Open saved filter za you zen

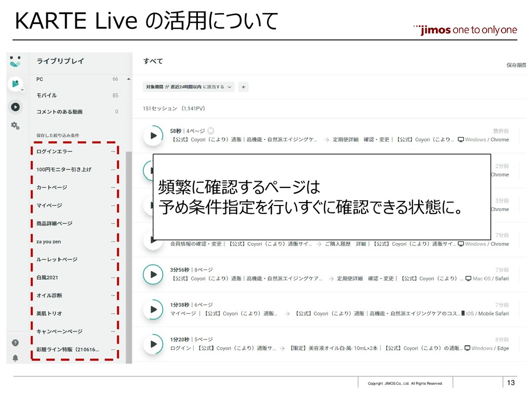click(x=48, y=242)
